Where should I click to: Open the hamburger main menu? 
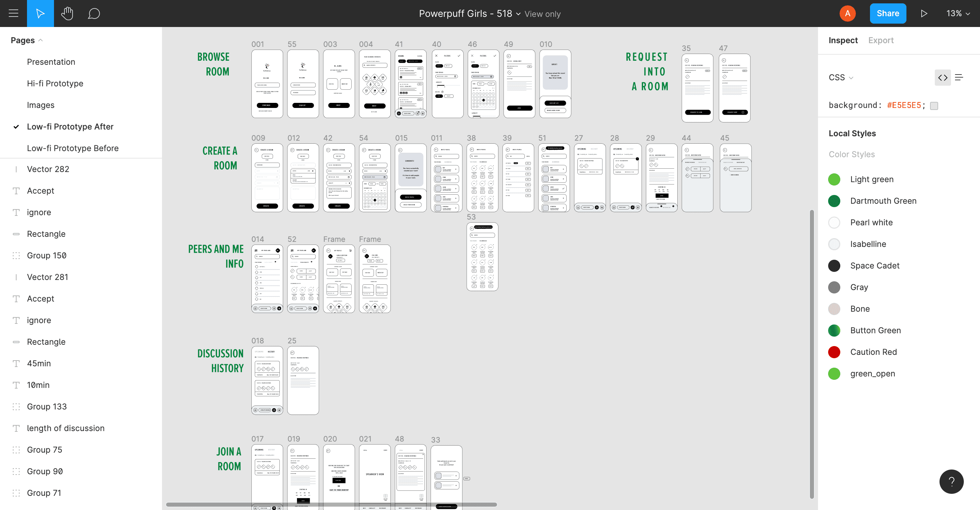point(13,13)
